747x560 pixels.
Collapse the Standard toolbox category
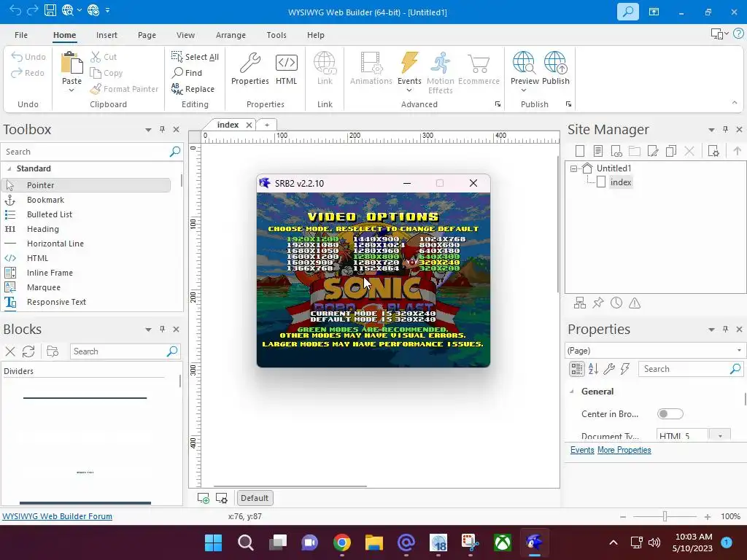point(9,168)
